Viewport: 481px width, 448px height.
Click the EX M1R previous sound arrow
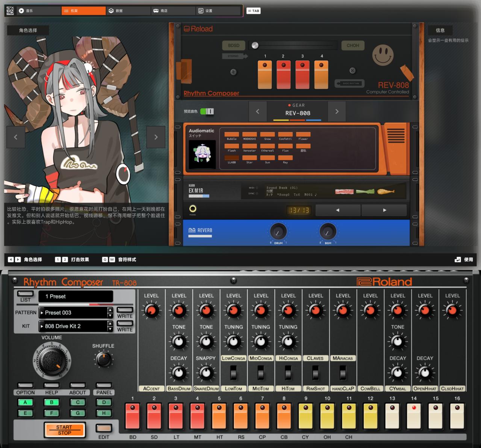(x=337, y=210)
